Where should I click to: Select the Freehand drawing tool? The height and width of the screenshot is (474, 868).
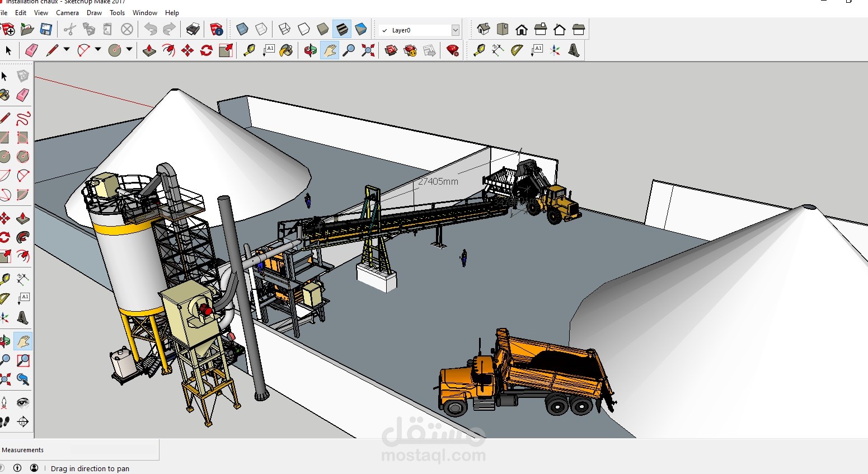23,119
